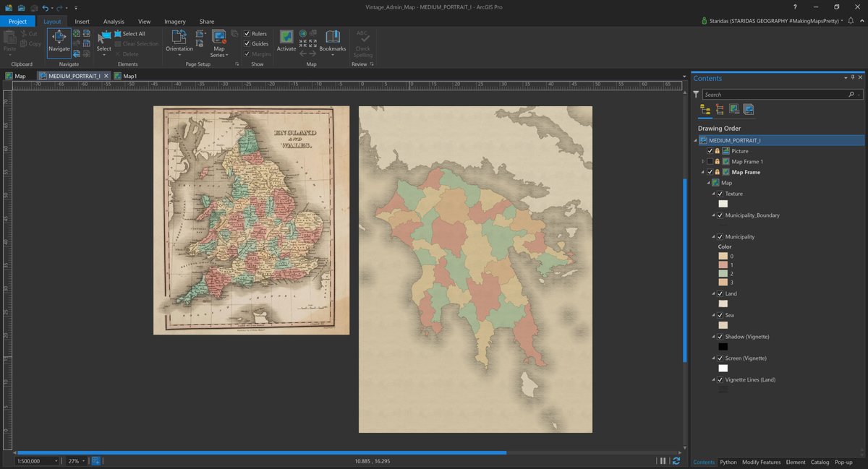The width and height of the screenshot is (868, 469).
Task: Click the Undo icon in quick access toolbar
Action: (45, 7)
